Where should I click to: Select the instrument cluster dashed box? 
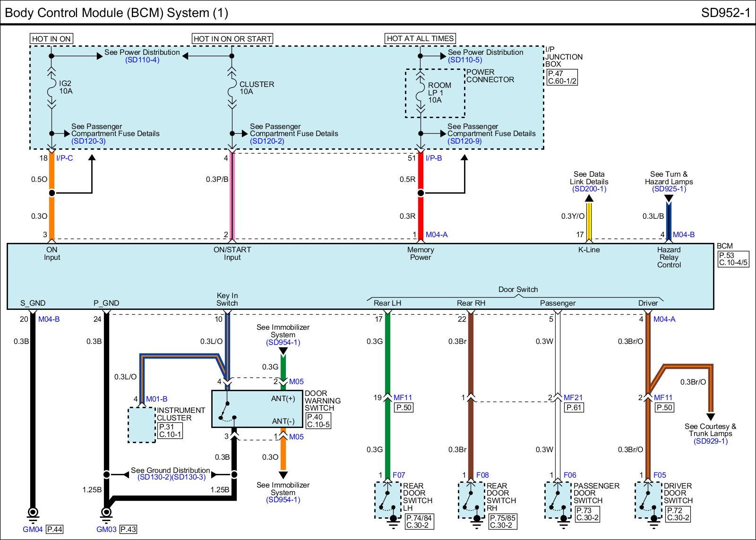[x=142, y=425]
